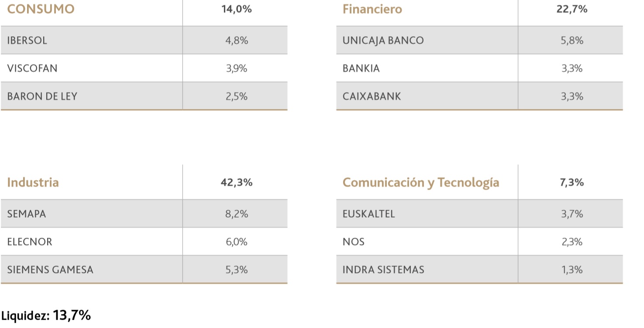
Task: Select the UNICAJA BANCO row label
Action: click(x=383, y=41)
